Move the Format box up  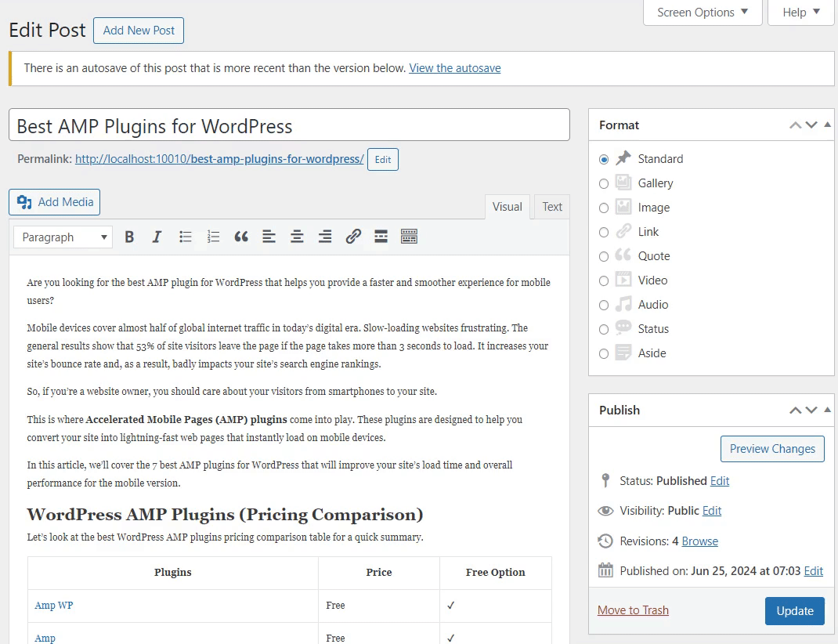pos(795,125)
